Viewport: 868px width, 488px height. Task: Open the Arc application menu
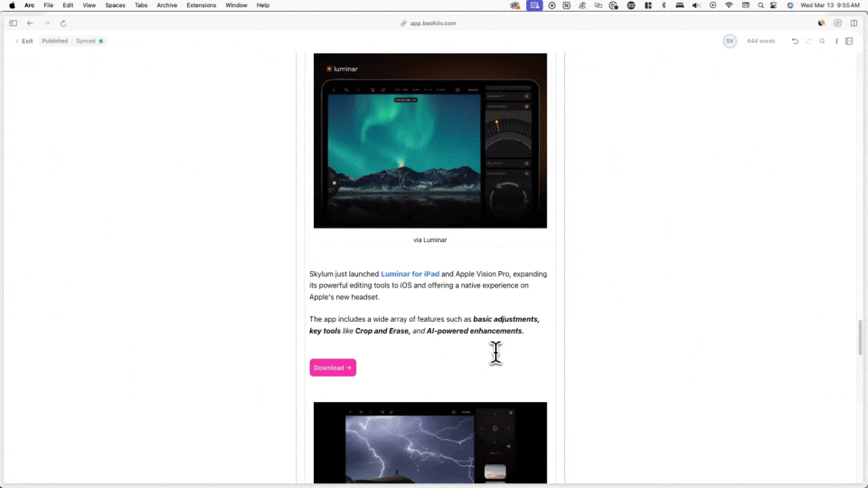[x=29, y=5]
